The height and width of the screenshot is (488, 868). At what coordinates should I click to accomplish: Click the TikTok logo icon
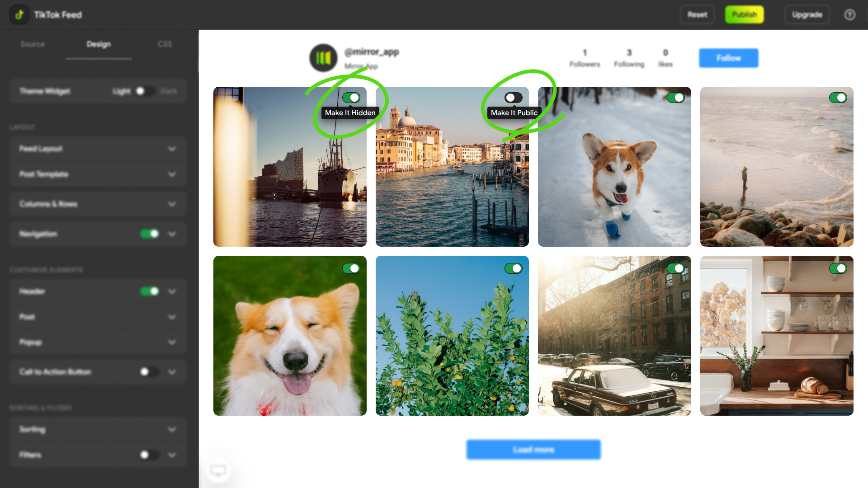tap(19, 14)
